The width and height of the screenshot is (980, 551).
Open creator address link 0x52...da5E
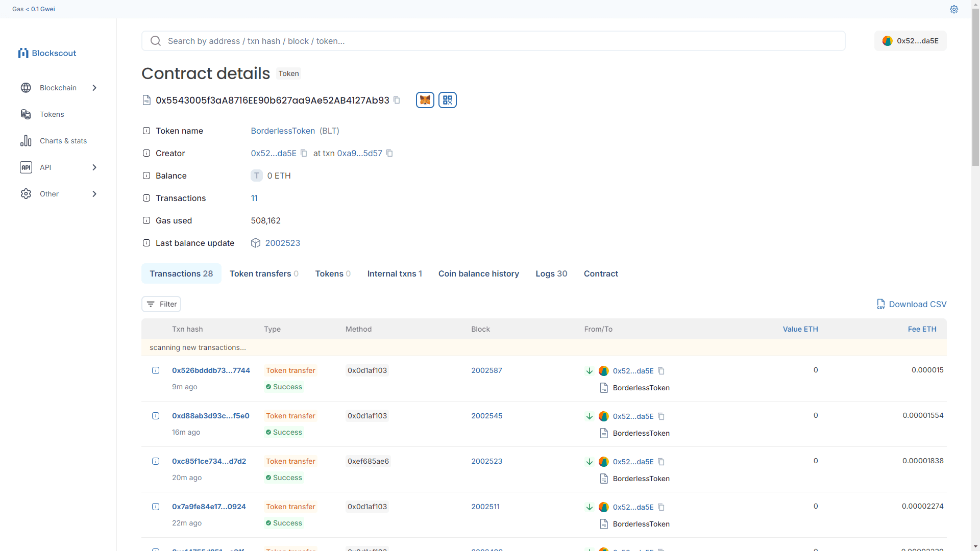tap(274, 153)
